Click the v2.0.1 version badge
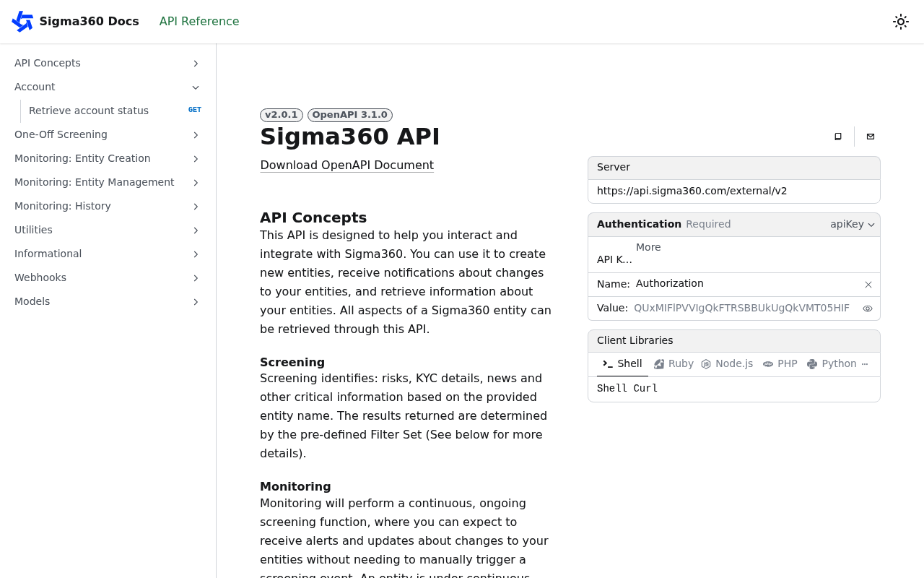Screen dimensions: 924x578 (x=282, y=115)
